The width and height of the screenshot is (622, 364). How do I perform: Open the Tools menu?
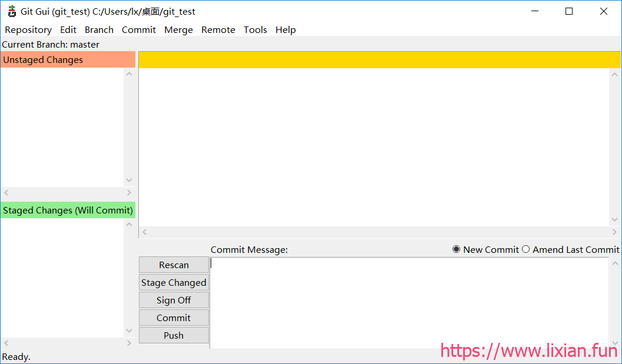click(255, 30)
